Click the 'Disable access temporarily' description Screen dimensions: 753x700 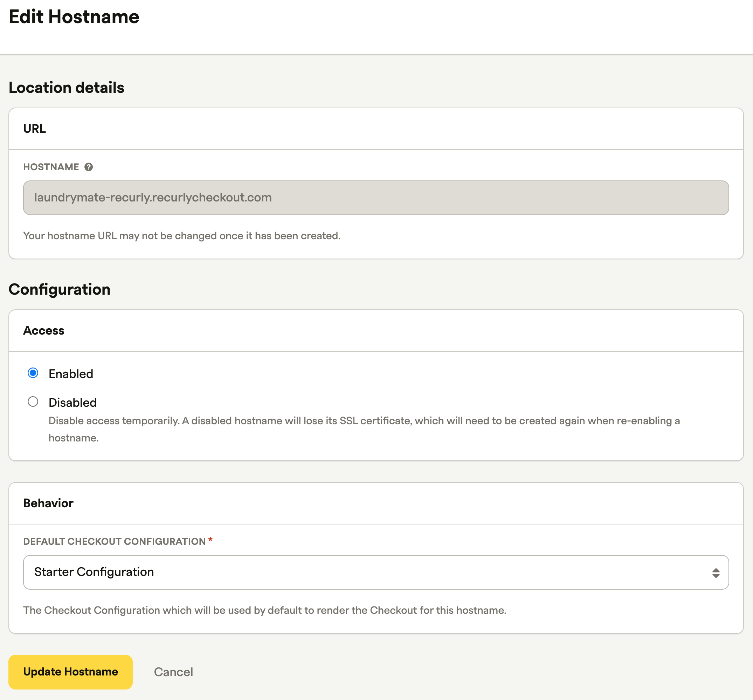click(x=364, y=429)
